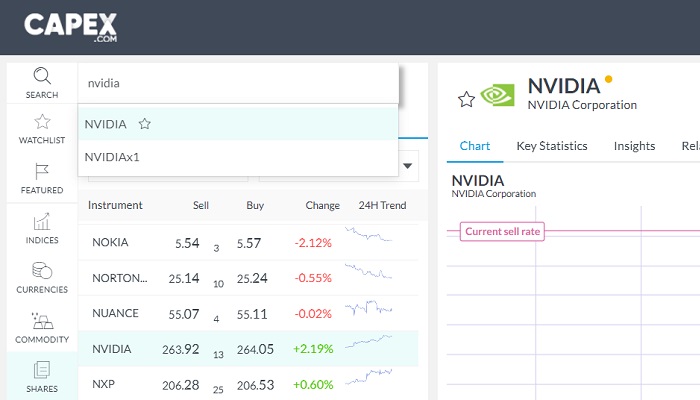
Task: Switch to the Chart tab
Action: coord(475,146)
